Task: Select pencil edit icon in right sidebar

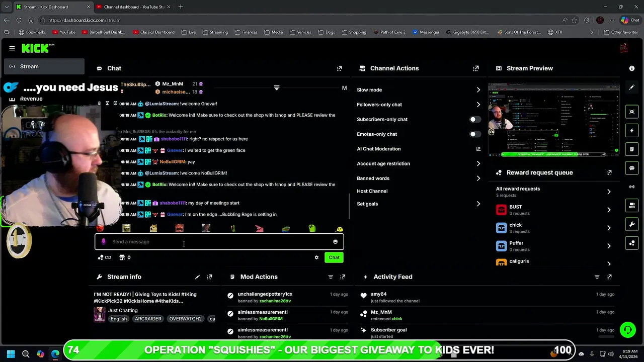Action: [632, 87]
